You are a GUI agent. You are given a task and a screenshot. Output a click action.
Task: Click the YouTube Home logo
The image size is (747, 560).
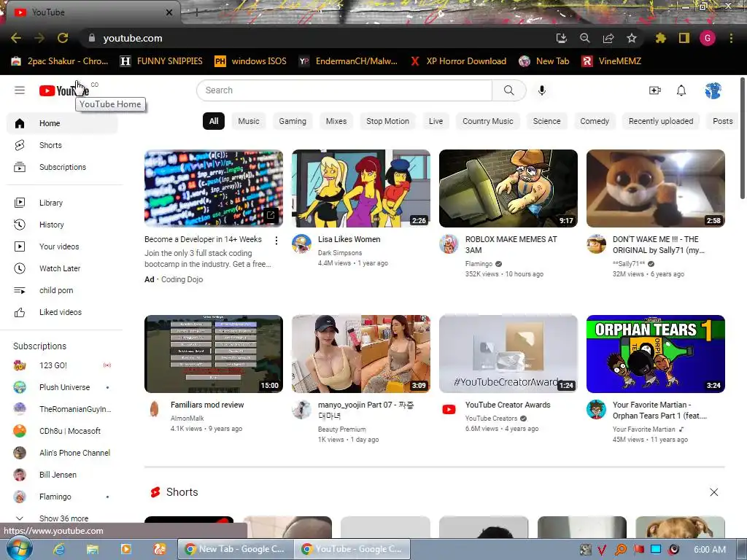coord(64,90)
